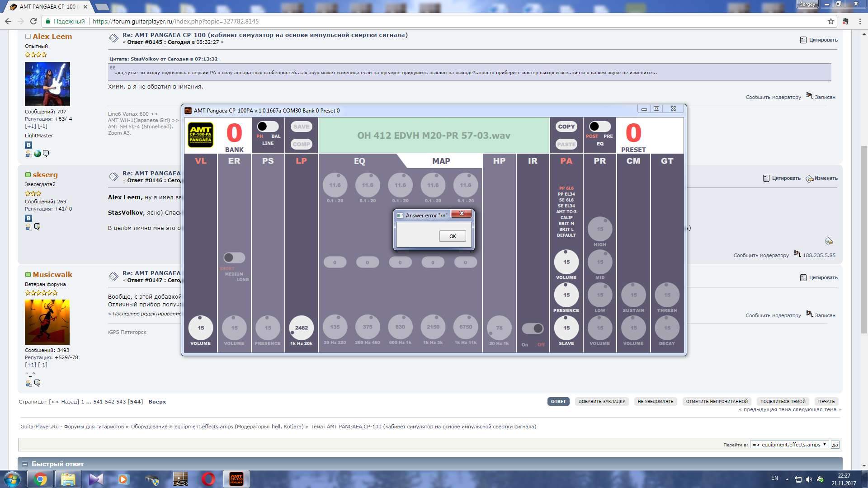This screenshot has width=868, height=488.
Task: Open the Opera browser taskbar icon
Action: pos(208,479)
